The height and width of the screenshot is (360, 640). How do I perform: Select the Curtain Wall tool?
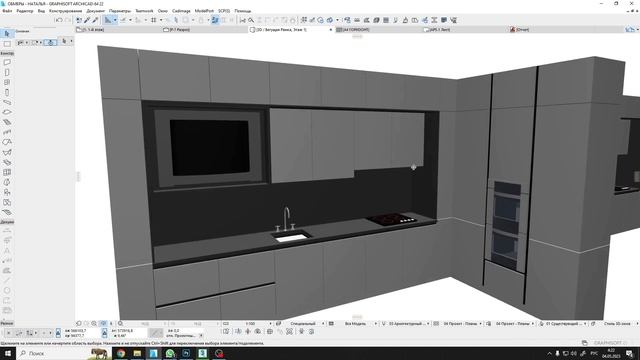[x=7, y=172]
